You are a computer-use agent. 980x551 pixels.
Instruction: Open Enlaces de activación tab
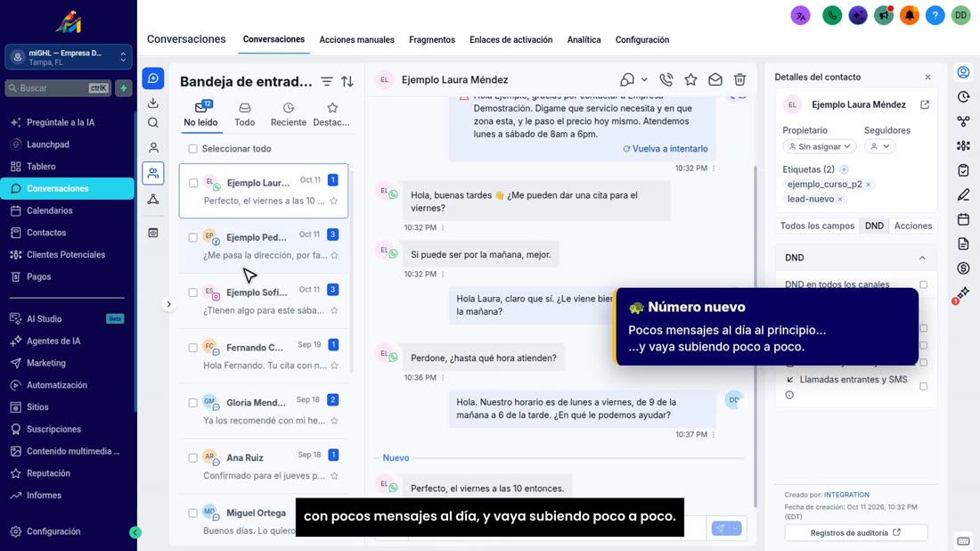(511, 39)
